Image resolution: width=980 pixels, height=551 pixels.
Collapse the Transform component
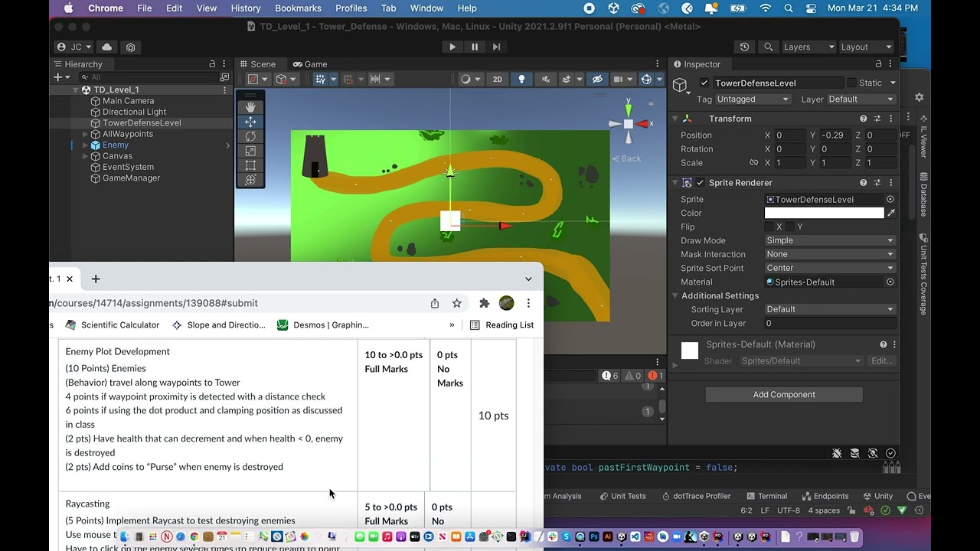coord(675,119)
